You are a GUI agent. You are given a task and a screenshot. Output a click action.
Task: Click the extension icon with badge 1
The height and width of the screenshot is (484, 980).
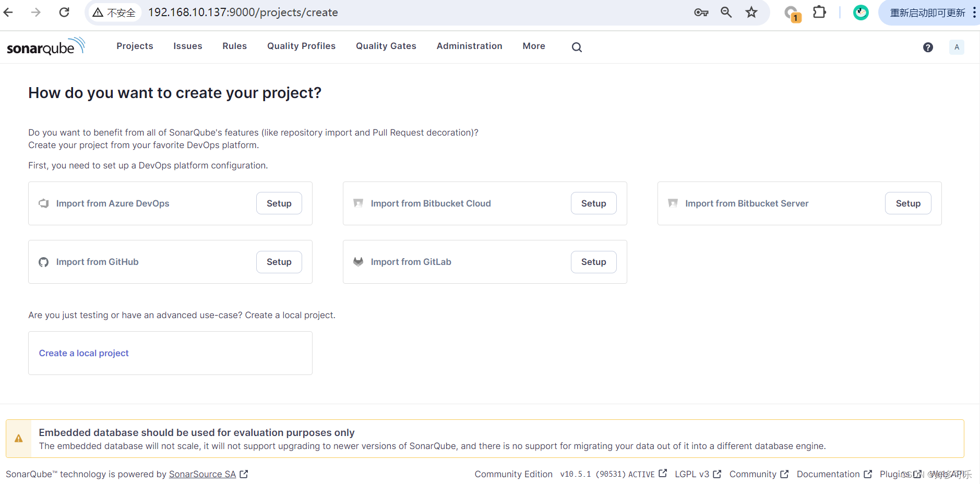(x=792, y=14)
